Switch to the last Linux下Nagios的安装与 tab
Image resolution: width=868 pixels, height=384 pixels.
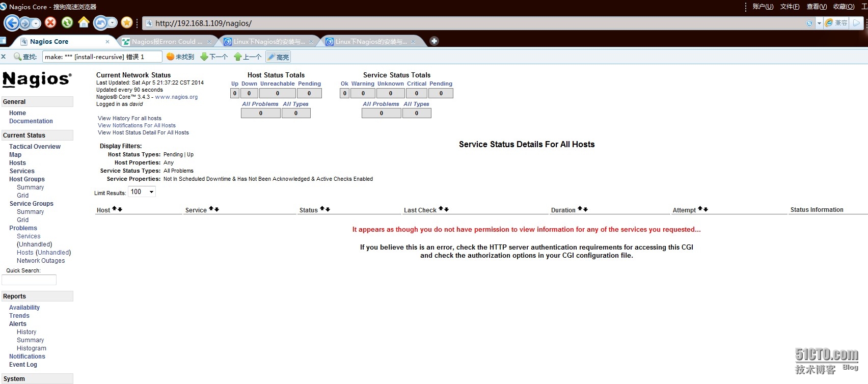(371, 42)
